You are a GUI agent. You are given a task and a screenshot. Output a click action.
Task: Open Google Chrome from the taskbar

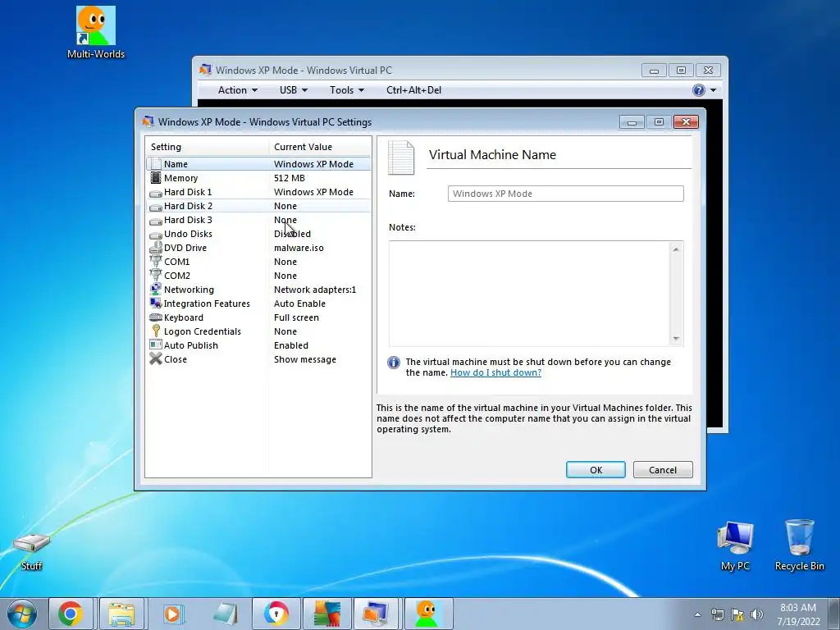pyautogui.click(x=71, y=614)
